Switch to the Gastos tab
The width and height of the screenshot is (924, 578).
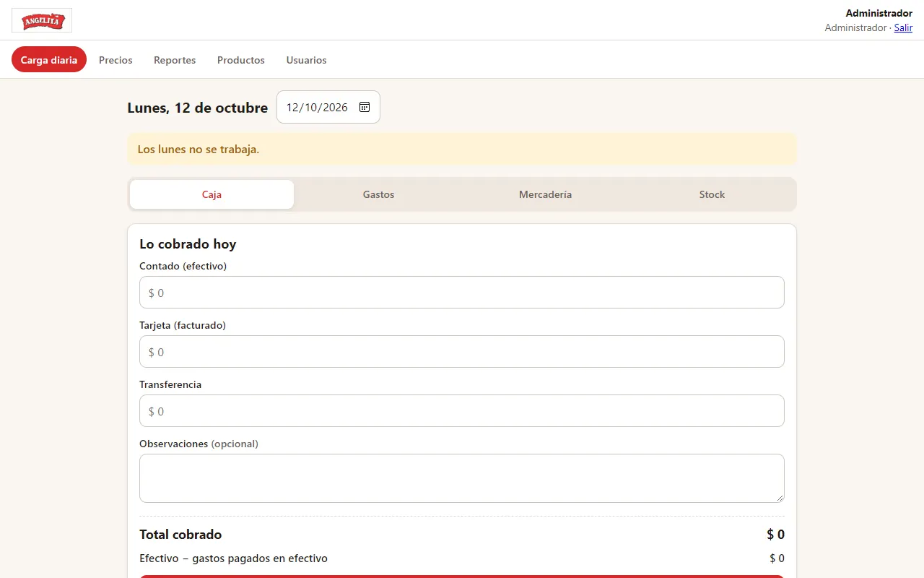(378, 194)
